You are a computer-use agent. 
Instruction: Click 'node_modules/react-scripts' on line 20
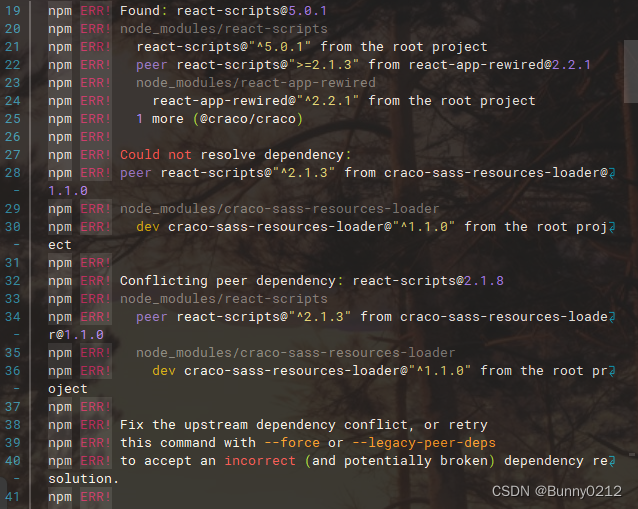(224, 29)
